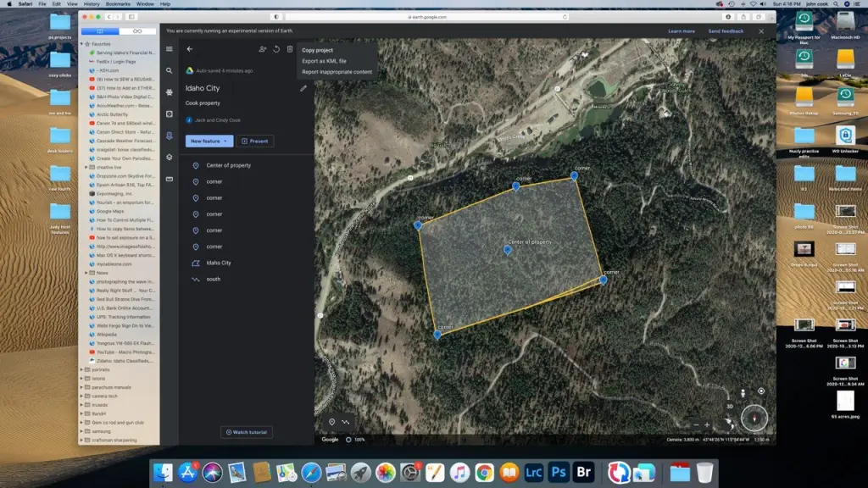868x488 pixels.
Task: Edit project title with pencil icon
Action: click(303, 88)
